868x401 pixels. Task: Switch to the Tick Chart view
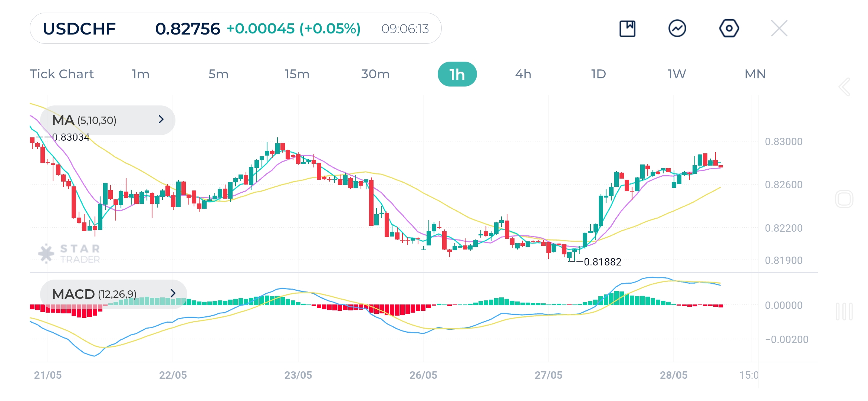[x=62, y=74]
